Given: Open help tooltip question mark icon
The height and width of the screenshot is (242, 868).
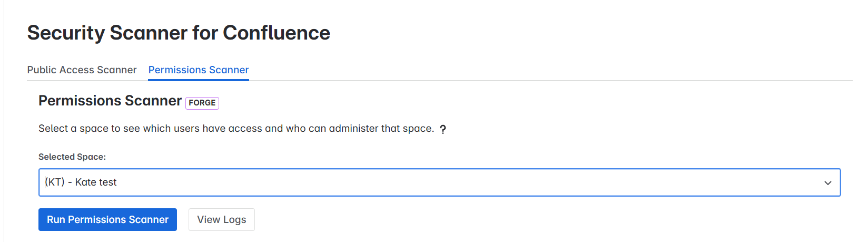Looking at the screenshot, I should click(443, 129).
